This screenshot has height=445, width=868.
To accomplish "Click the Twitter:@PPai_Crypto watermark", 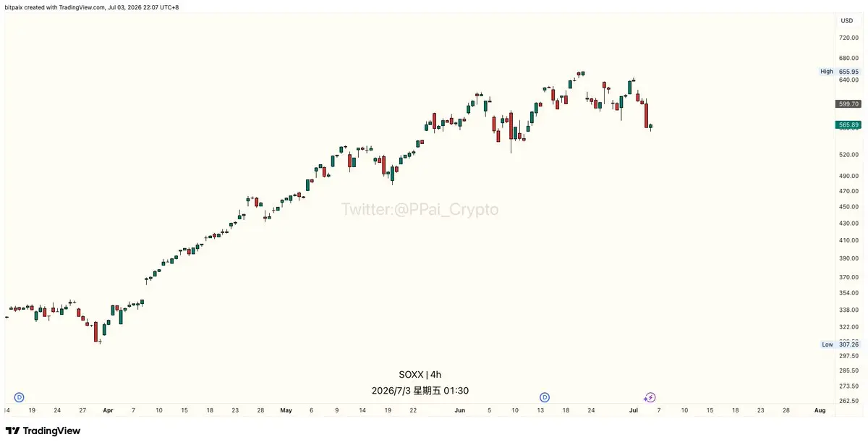I will point(420,210).
